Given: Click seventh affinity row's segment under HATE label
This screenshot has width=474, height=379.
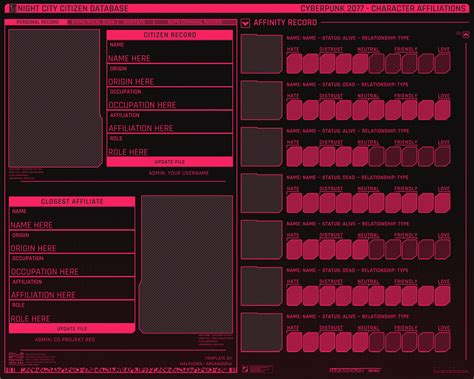Looking at the screenshot, I should tap(294, 342).
